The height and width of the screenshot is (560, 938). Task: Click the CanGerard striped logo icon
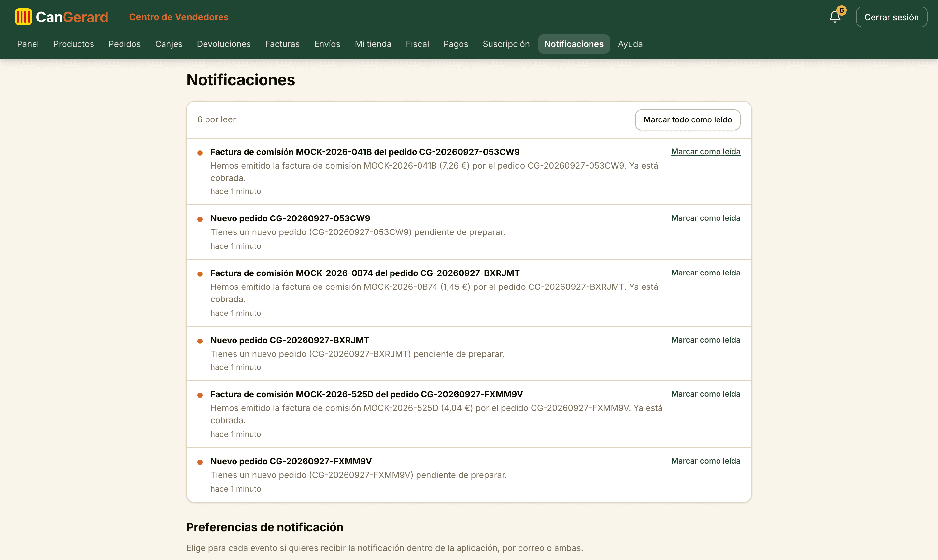[23, 17]
